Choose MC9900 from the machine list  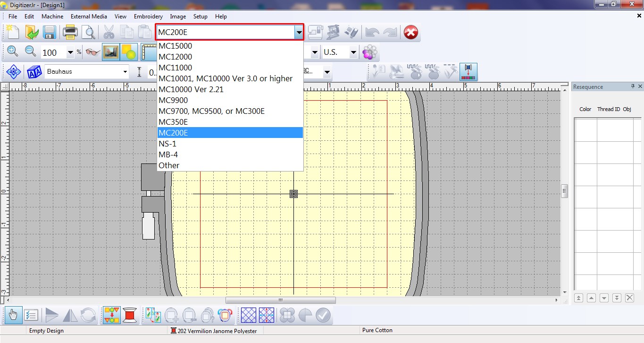click(230, 100)
